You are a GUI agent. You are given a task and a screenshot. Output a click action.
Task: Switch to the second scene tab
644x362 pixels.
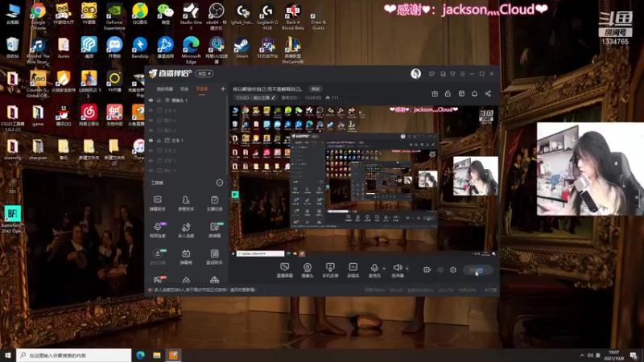tap(184, 88)
